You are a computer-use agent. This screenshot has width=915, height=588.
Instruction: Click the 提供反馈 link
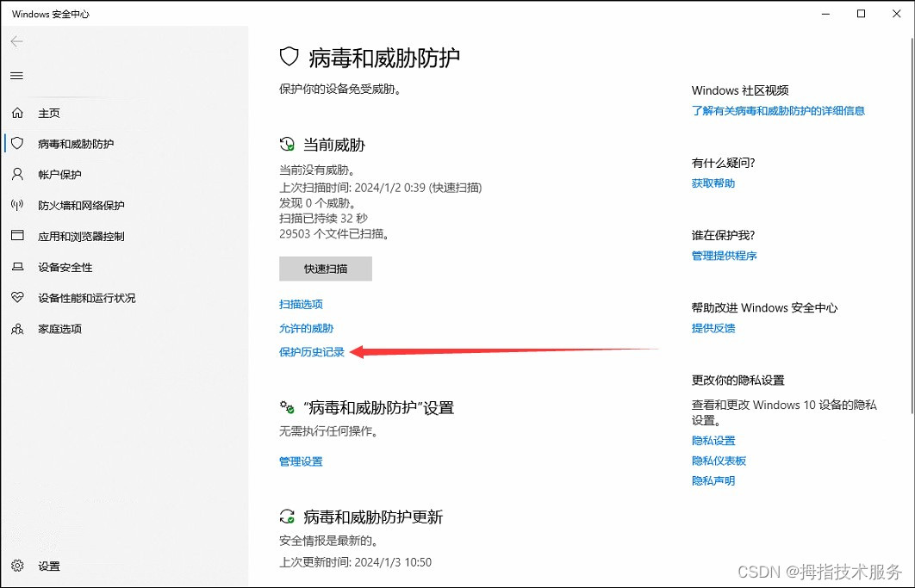tap(713, 328)
